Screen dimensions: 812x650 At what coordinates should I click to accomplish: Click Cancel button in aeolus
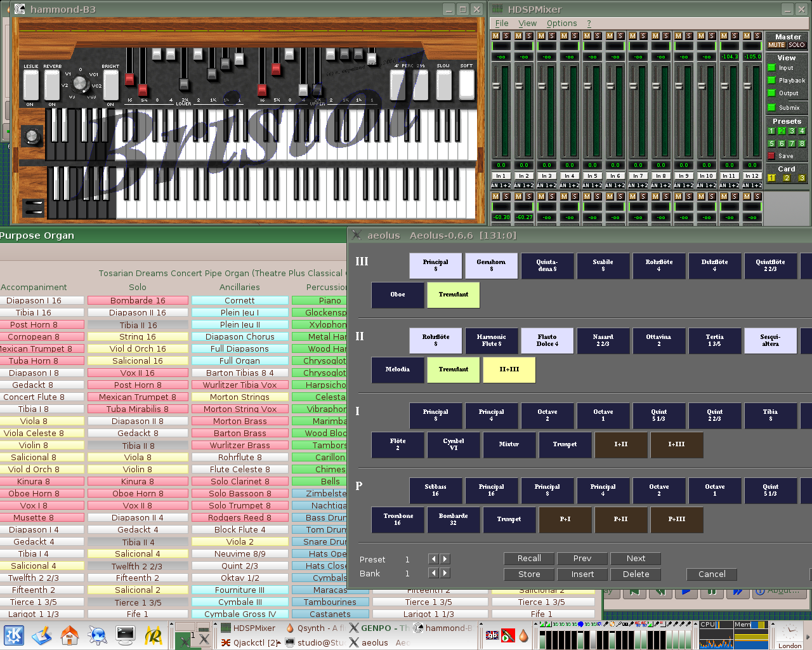(712, 574)
